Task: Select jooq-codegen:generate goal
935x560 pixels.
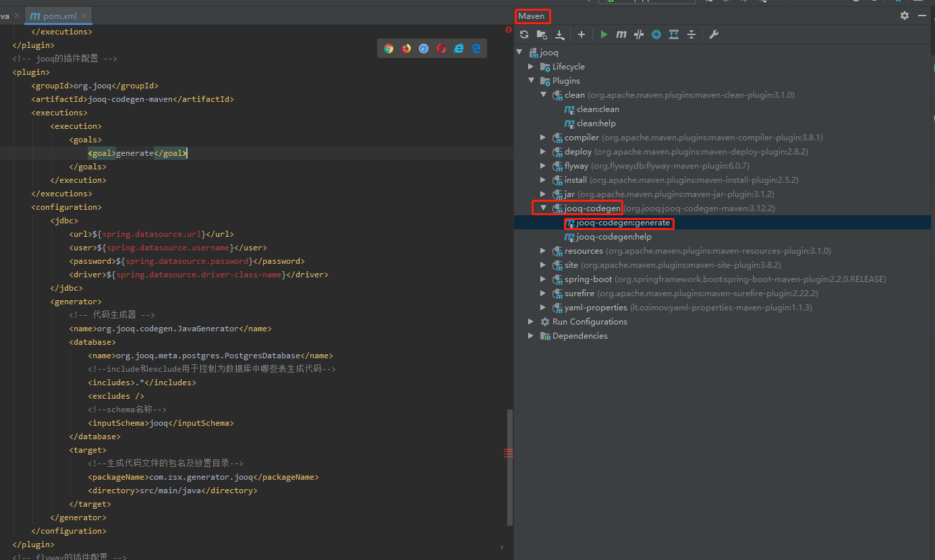Action: tap(724, 223)
